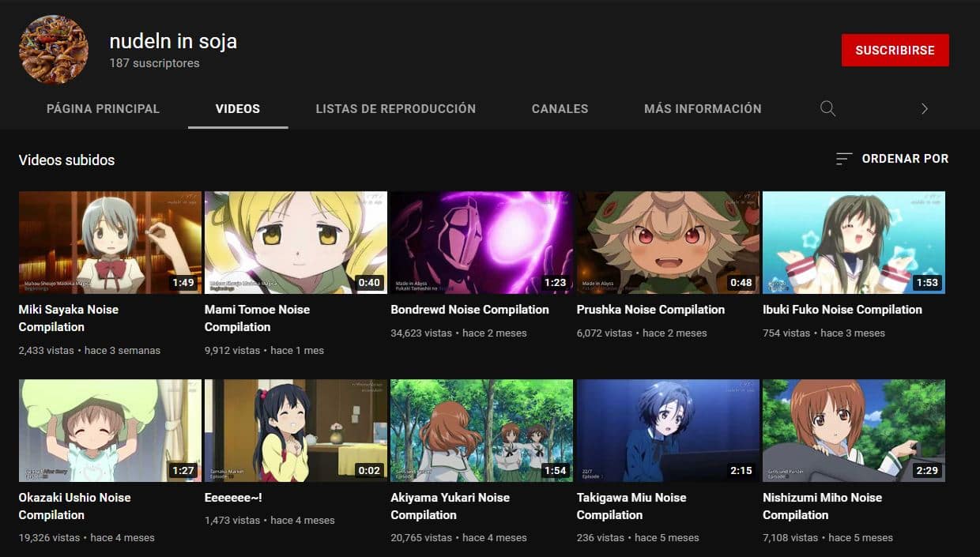Image resolution: width=980 pixels, height=557 pixels.
Task: Click the Mami Tomoe Noise Compilation thumbnail
Action: click(295, 242)
